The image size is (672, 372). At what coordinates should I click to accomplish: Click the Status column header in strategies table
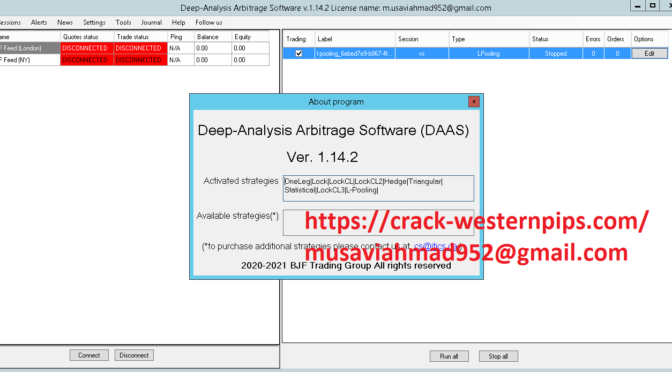556,39
